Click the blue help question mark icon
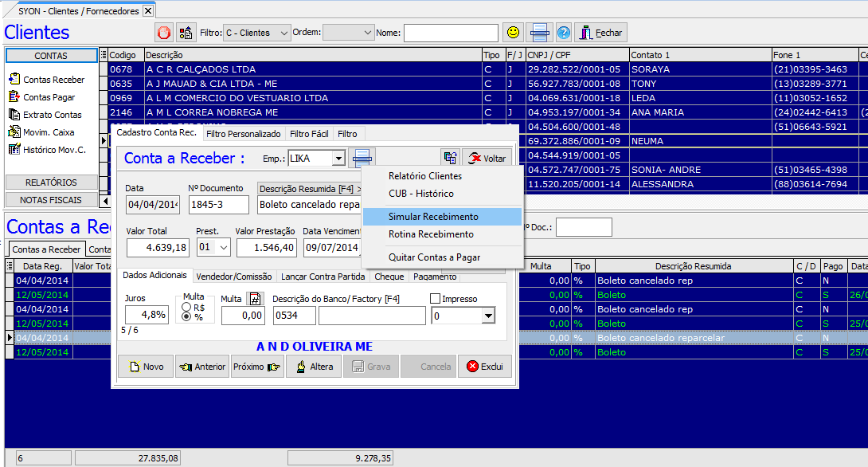 564,33
